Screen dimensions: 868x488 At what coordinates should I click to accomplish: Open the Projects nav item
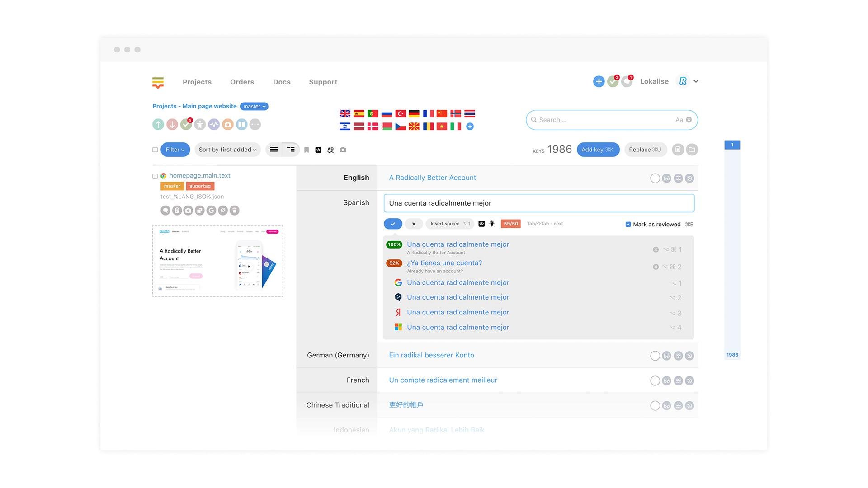click(197, 82)
